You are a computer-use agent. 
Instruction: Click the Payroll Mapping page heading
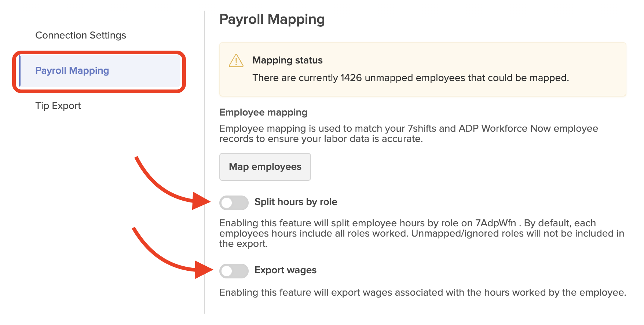[x=272, y=19]
